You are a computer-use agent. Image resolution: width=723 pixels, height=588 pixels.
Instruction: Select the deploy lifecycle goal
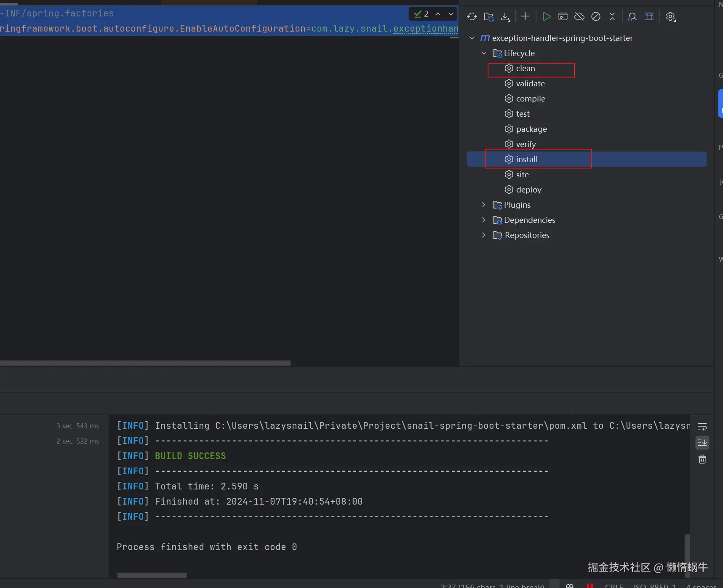[x=528, y=190]
